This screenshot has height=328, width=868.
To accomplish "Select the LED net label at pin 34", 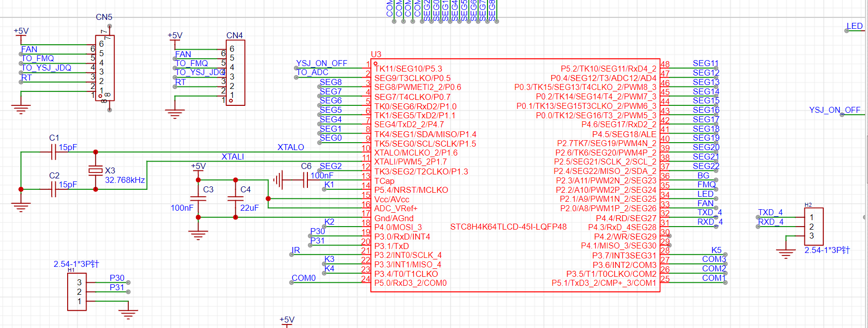I will coord(705,194).
